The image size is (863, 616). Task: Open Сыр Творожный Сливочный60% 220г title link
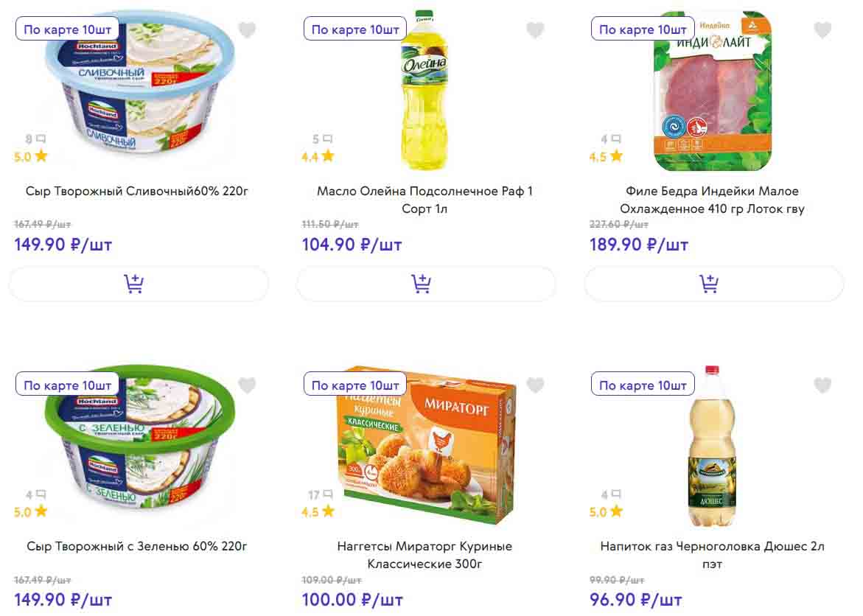click(x=138, y=192)
